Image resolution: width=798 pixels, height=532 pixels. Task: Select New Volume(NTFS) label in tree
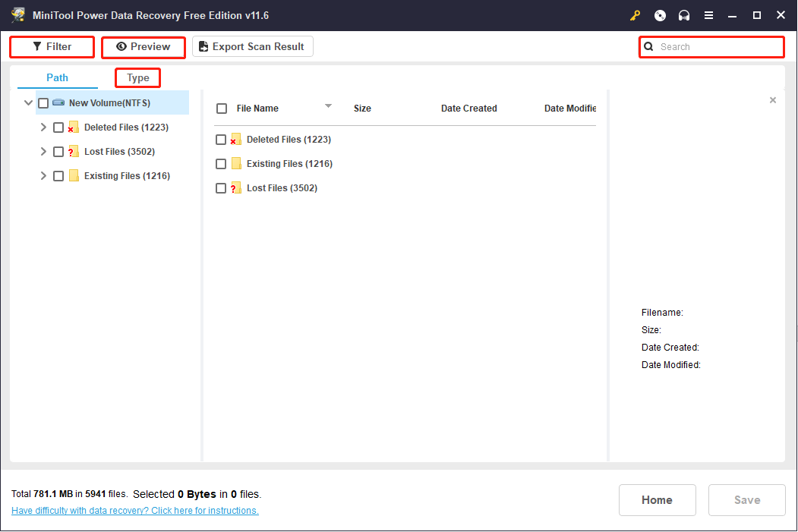tap(110, 102)
